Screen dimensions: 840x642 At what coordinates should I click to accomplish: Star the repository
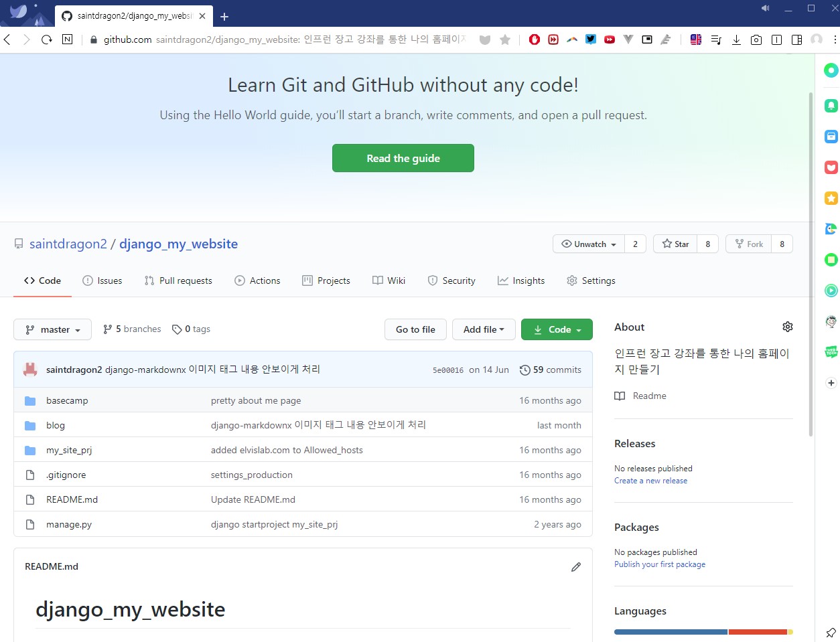coord(675,244)
